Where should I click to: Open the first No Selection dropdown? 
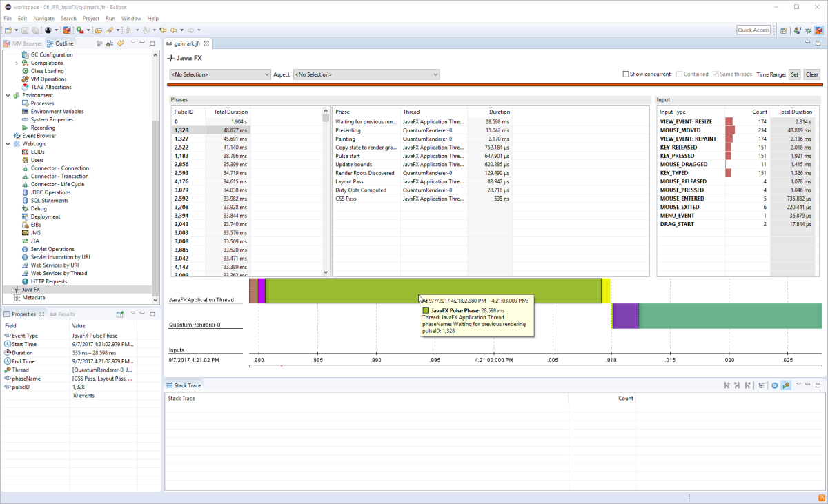coord(220,74)
